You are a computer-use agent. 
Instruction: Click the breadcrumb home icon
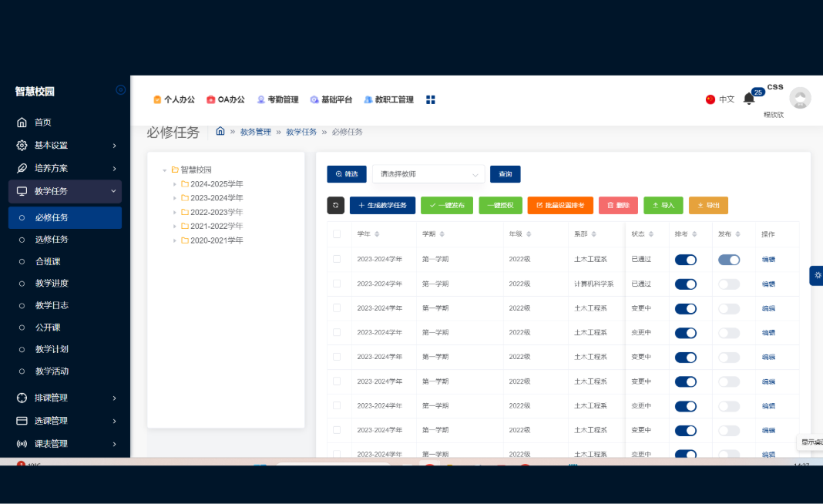tap(220, 131)
